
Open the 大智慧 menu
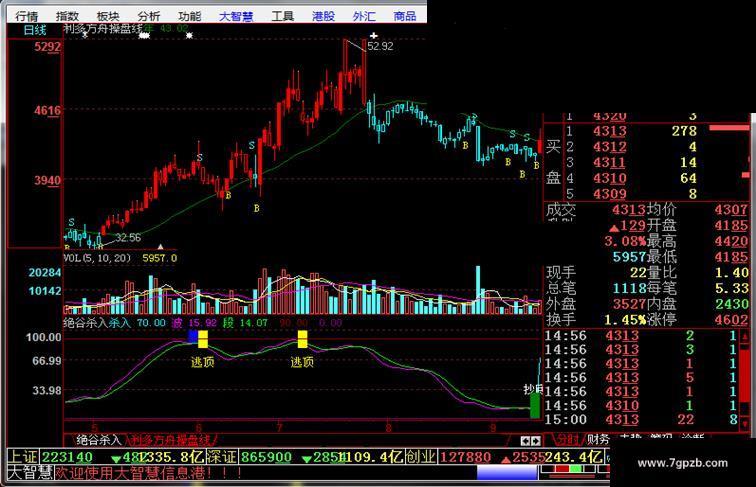point(236,16)
